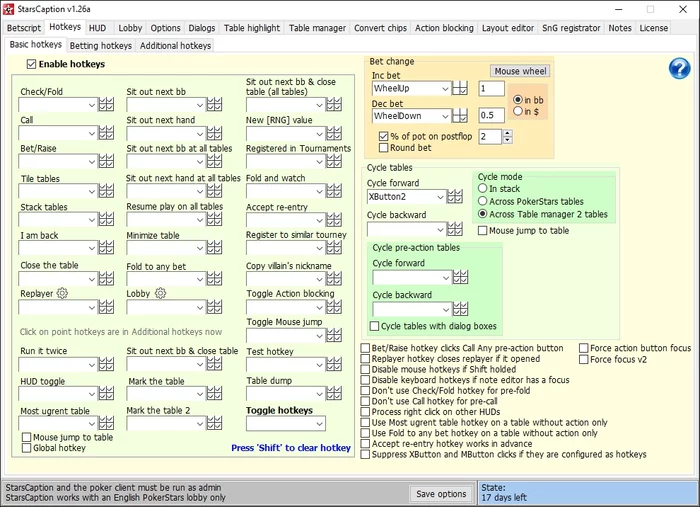Click the gear icon next to Replayer
The height and width of the screenshot is (507, 700).
pos(62,293)
